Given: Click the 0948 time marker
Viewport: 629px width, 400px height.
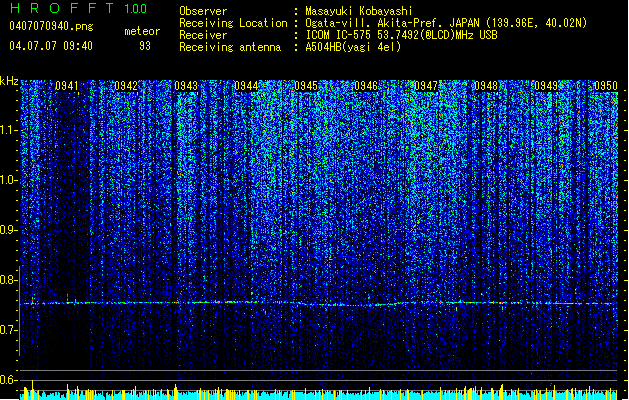Looking at the screenshot, I should click(x=486, y=86).
